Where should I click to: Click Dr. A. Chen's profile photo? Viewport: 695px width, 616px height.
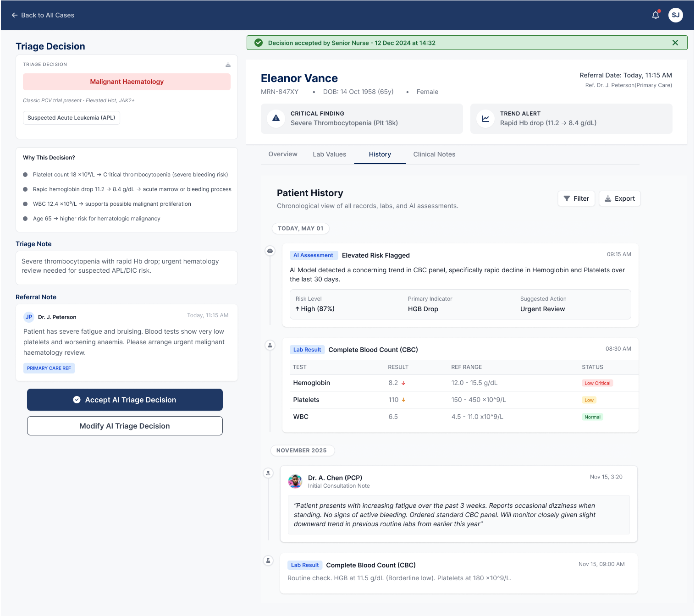point(295,481)
